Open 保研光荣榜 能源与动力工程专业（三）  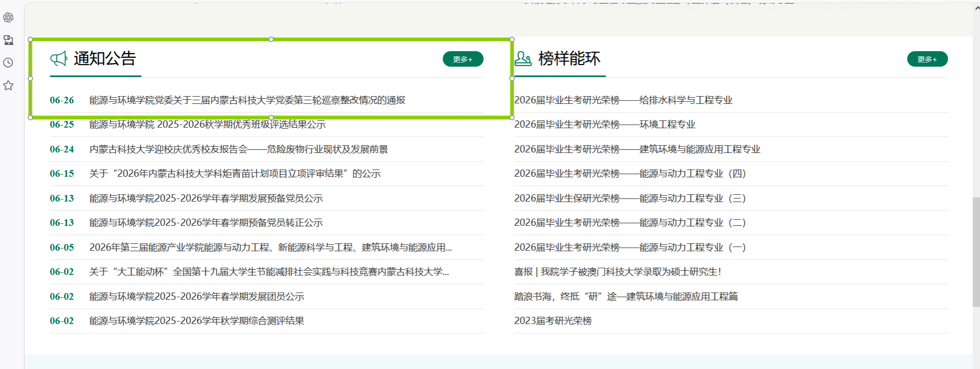(630, 198)
